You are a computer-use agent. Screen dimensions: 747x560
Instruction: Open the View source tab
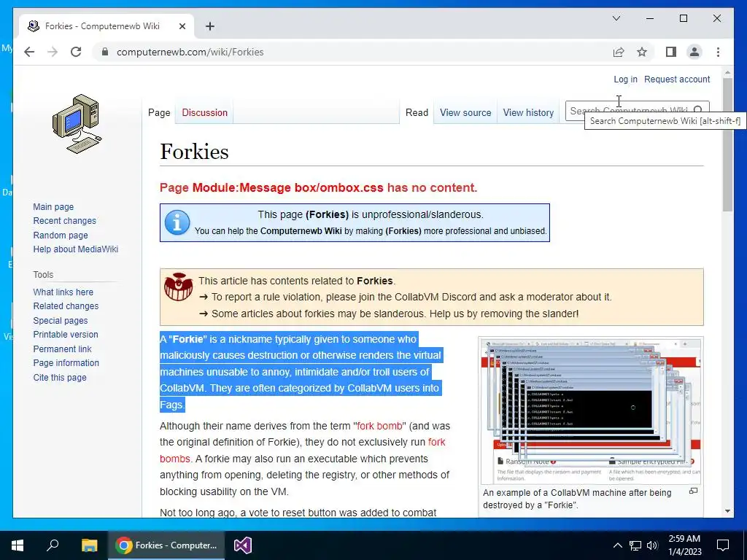(465, 113)
